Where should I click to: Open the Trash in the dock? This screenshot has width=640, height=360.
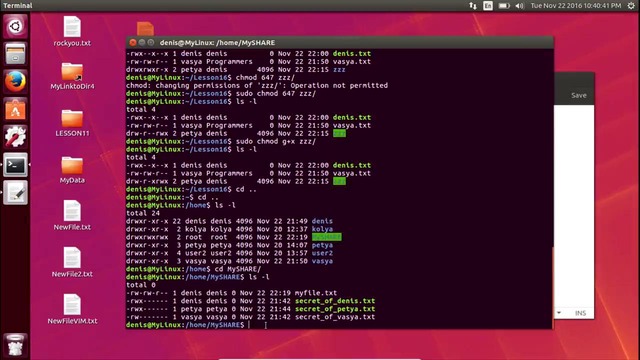(16, 345)
